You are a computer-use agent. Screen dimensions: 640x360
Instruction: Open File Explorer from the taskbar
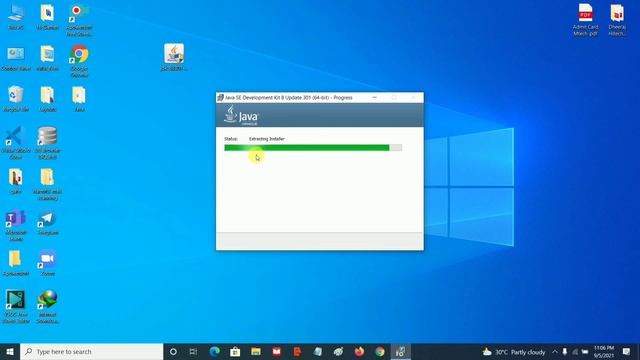[256, 351]
